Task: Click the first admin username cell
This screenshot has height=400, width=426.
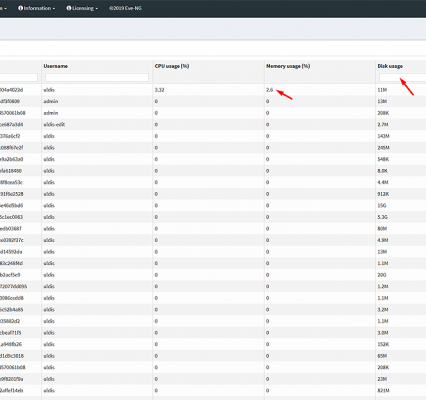Action: pos(51,101)
